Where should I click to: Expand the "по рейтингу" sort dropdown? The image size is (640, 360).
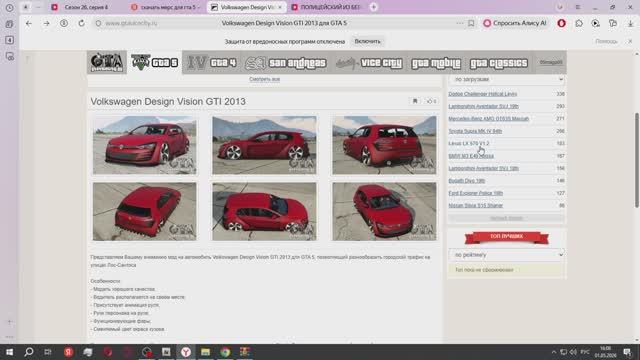coord(507,255)
